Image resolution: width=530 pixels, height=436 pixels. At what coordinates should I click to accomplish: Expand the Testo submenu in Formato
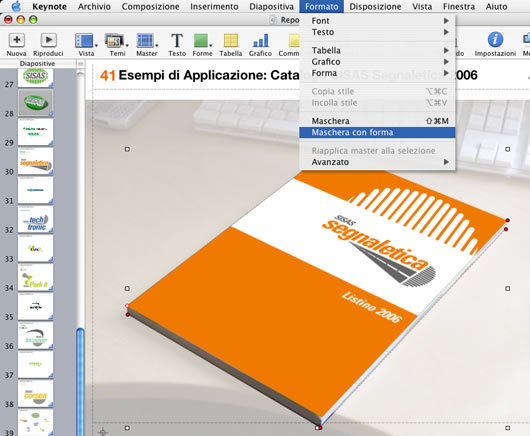point(377,32)
